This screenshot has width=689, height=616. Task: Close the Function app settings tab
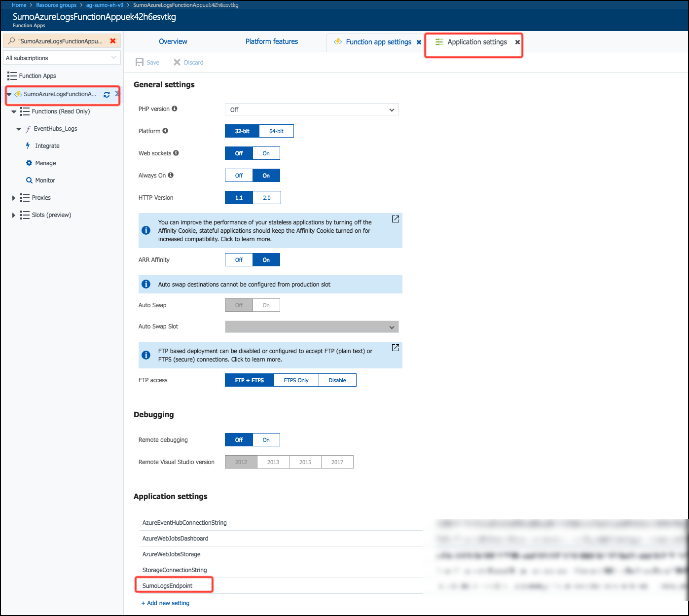pos(419,42)
